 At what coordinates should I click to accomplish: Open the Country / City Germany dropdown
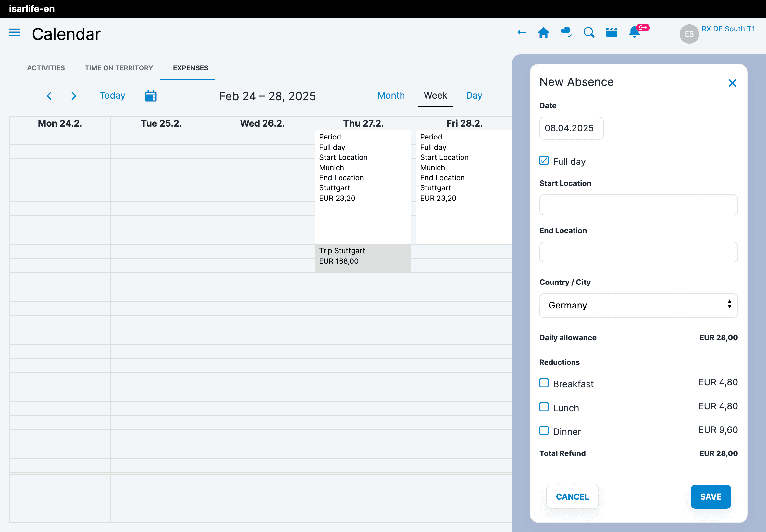click(638, 305)
